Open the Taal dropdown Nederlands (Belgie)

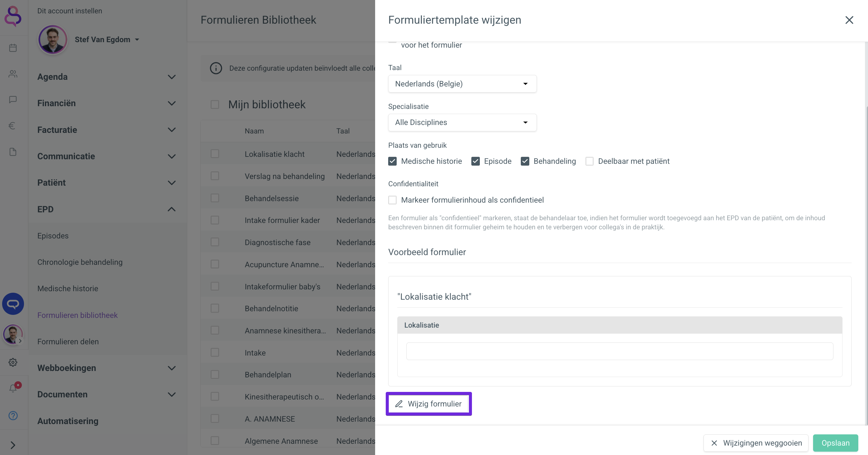(x=462, y=83)
